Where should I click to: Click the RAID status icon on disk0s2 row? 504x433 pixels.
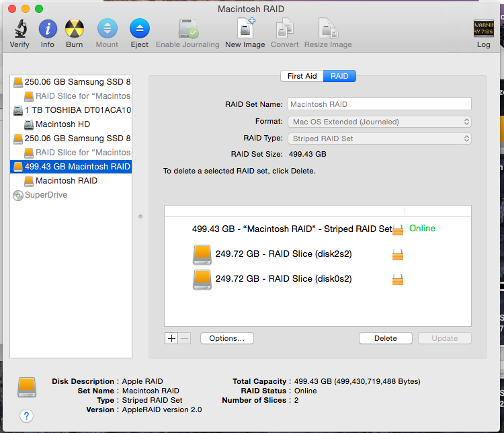(x=398, y=280)
